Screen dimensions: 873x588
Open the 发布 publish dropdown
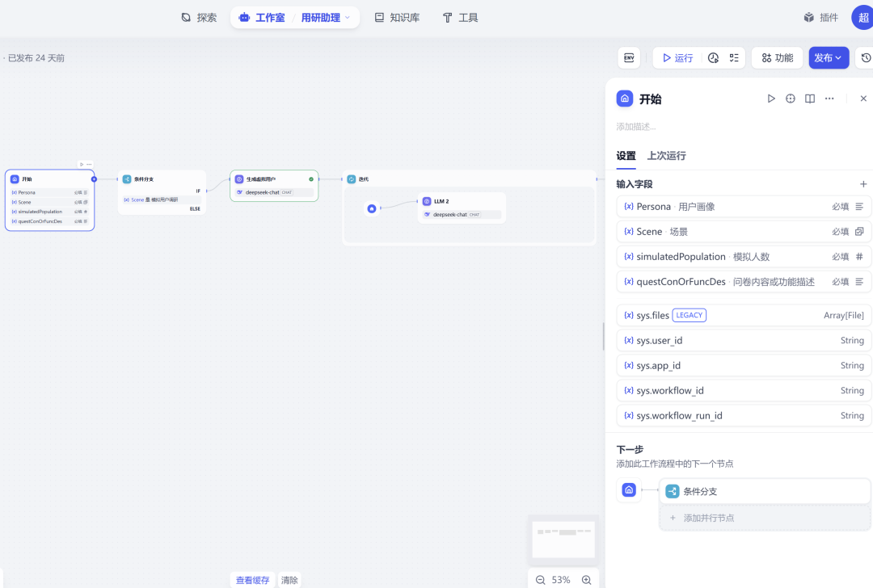coord(829,57)
